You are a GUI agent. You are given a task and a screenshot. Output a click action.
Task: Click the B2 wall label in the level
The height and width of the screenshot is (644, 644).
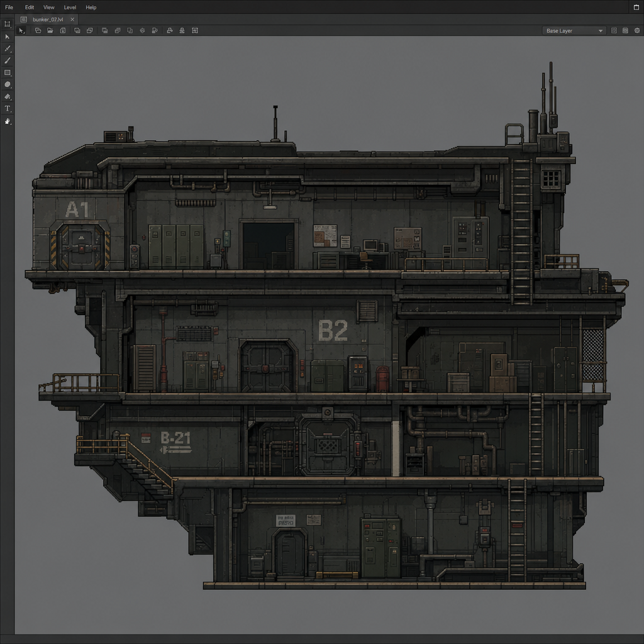point(333,331)
